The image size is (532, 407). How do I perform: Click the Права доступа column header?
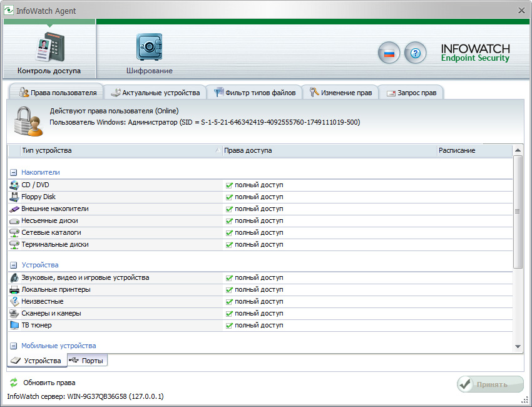330,150
